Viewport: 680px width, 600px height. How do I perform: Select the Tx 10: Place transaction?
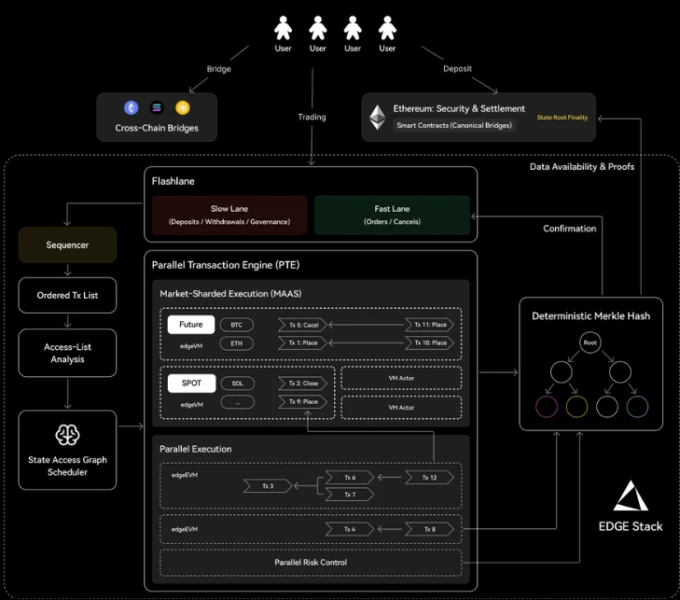(429, 343)
